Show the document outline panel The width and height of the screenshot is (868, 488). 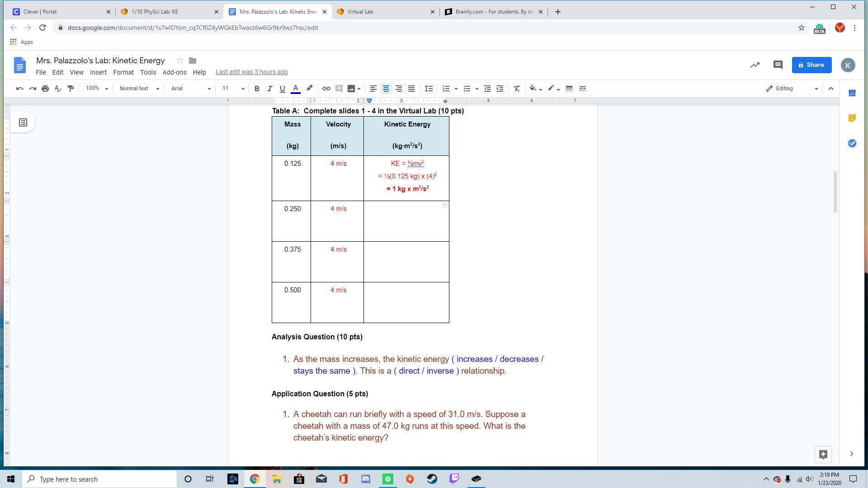23,122
